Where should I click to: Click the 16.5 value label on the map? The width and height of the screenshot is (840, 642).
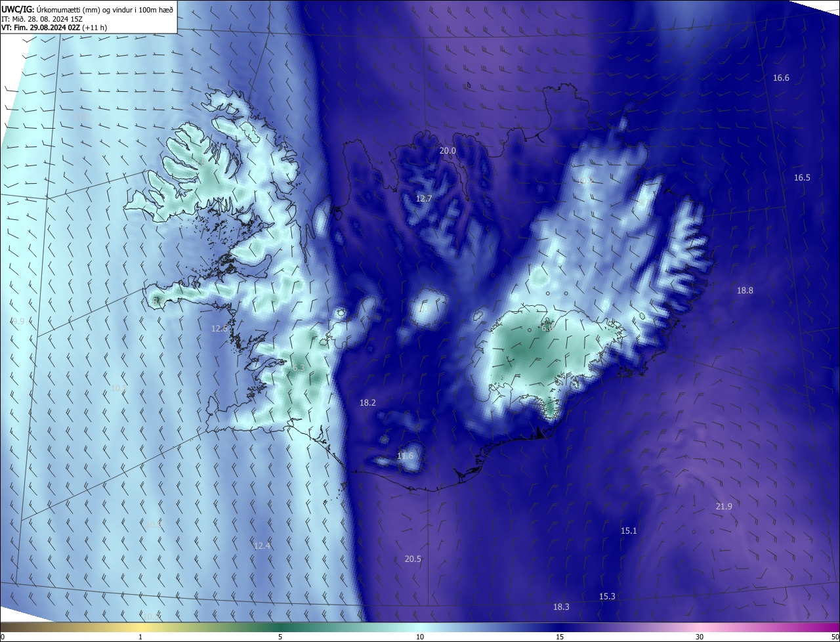tap(802, 178)
